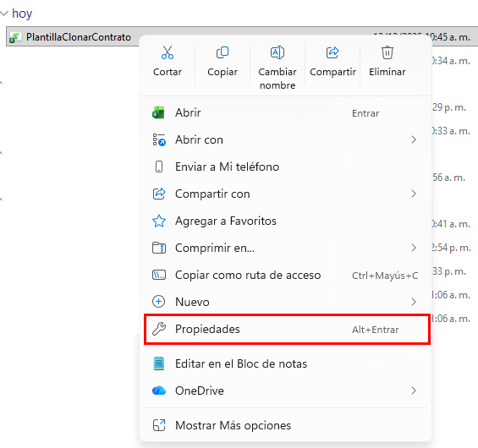478x448 pixels.
Task: Click the Excel icon beside Abrir
Action: pyautogui.click(x=158, y=112)
